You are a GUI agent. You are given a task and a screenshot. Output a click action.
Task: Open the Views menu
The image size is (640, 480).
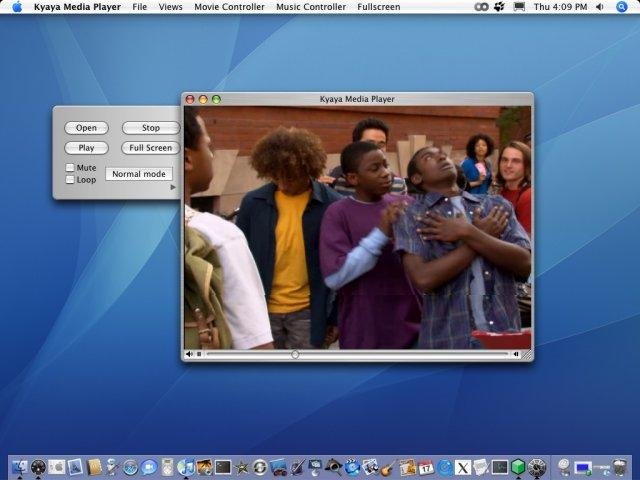(170, 7)
